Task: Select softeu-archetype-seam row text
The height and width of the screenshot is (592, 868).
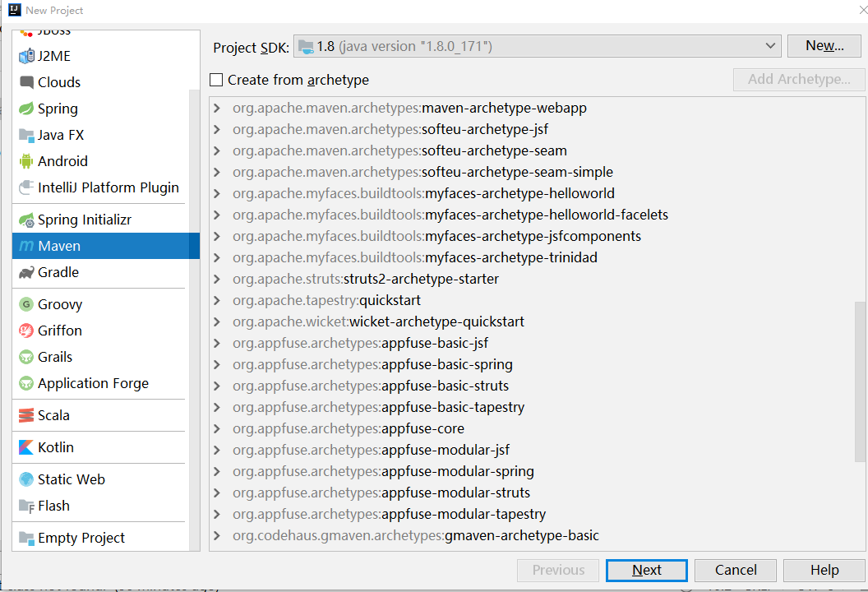Action: pos(399,150)
